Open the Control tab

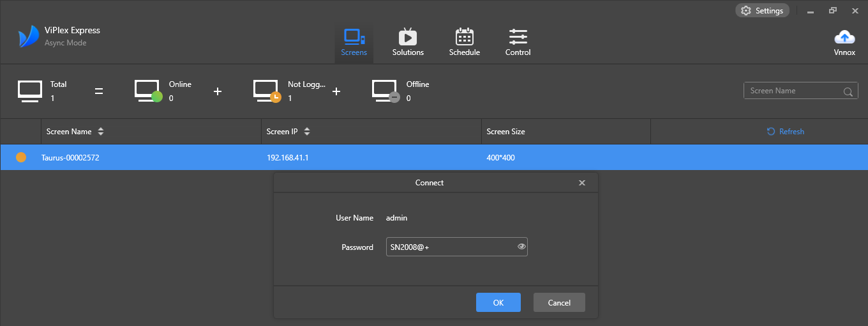pyautogui.click(x=518, y=43)
